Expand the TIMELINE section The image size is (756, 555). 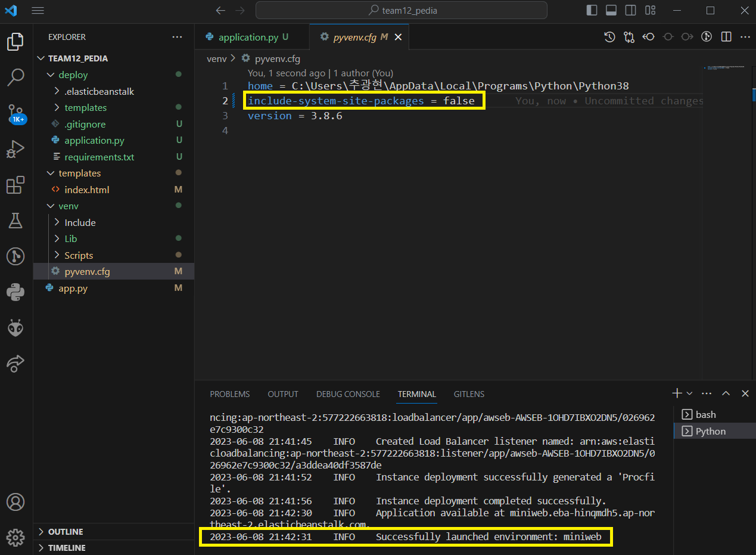114,548
